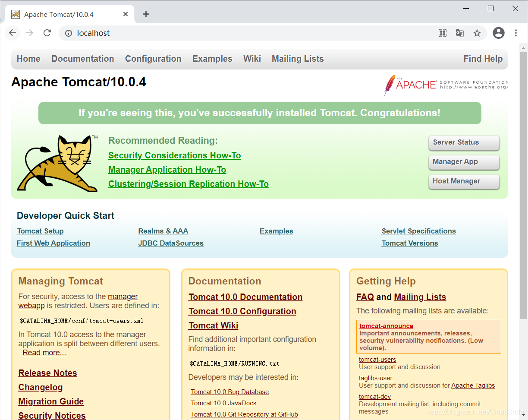
Task: Open Manager Application How-To link
Action: coord(167,170)
